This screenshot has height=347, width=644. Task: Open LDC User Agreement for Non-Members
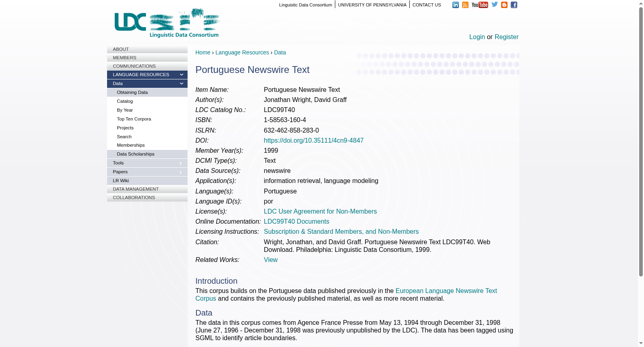tap(320, 212)
